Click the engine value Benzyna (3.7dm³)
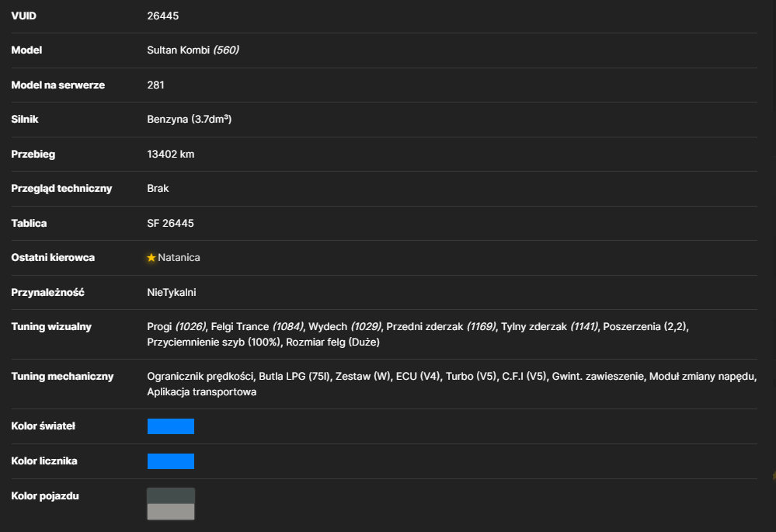This screenshot has width=776, height=532. [189, 120]
